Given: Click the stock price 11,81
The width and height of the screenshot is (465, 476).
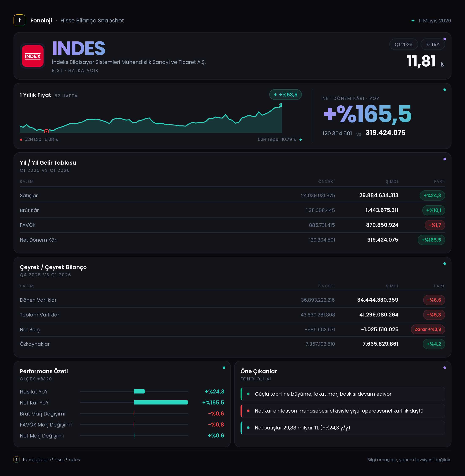Looking at the screenshot, I should click(421, 61).
